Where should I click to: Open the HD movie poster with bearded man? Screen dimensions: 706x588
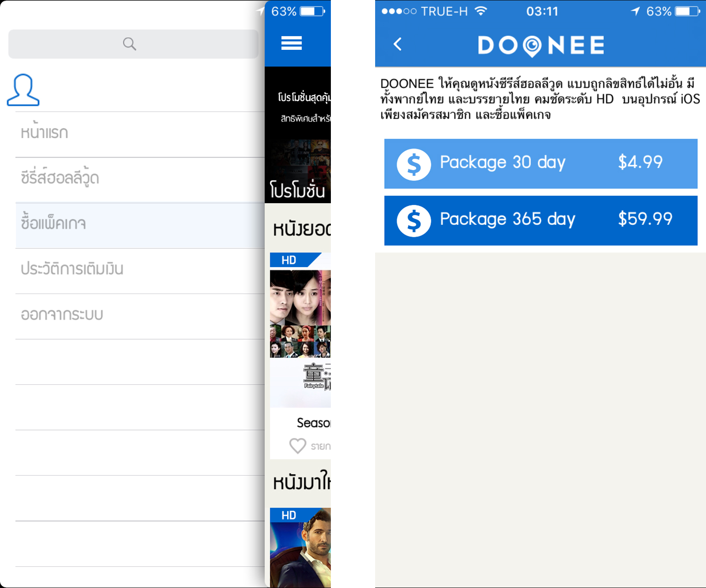click(300, 548)
